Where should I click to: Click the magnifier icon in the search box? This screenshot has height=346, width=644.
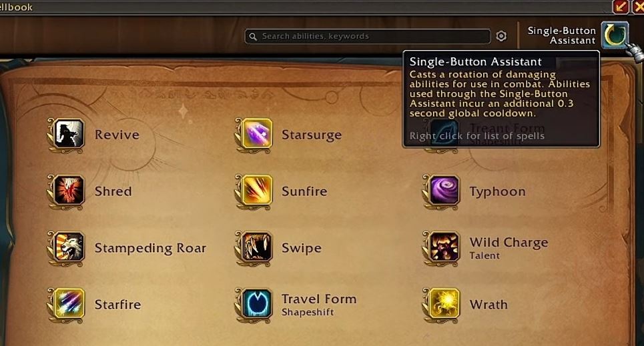point(253,37)
